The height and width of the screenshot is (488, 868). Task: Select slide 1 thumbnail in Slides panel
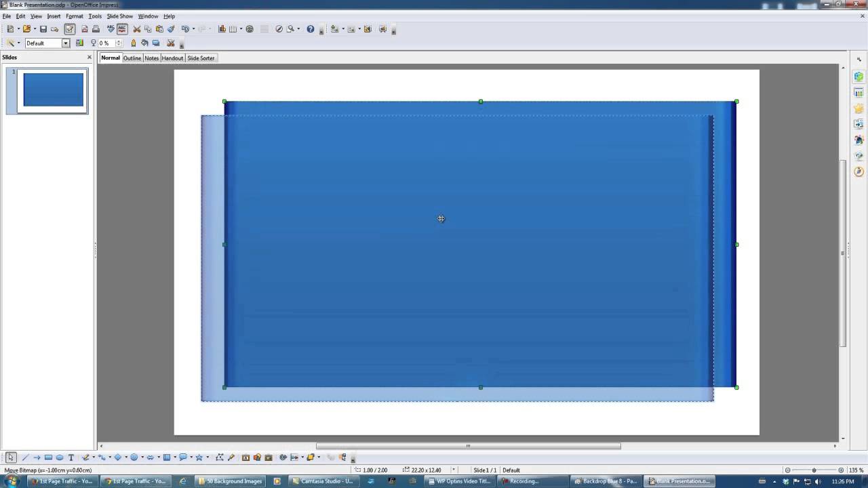53,90
